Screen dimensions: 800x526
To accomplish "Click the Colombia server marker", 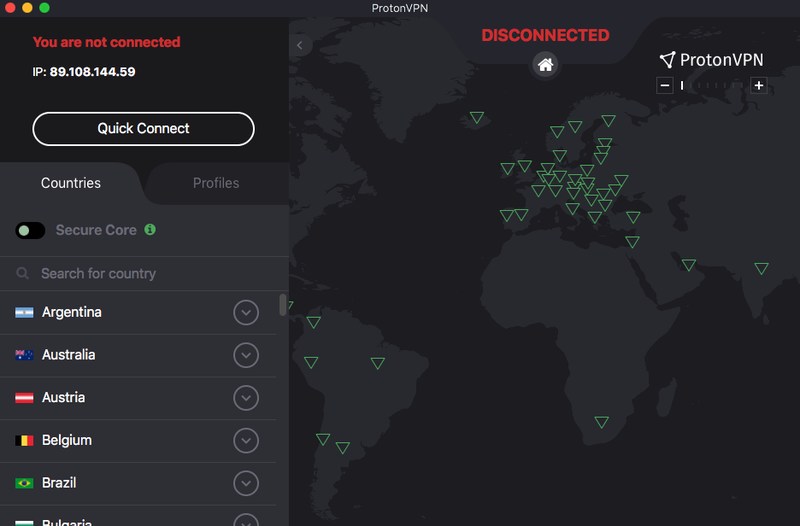I will tap(313, 321).
